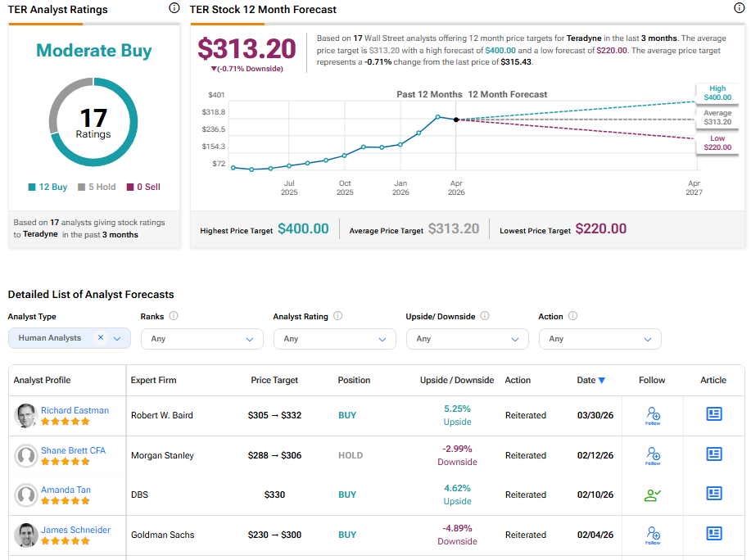Open James Schneider's article icon
The width and height of the screenshot is (751, 560).
[713, 534]
